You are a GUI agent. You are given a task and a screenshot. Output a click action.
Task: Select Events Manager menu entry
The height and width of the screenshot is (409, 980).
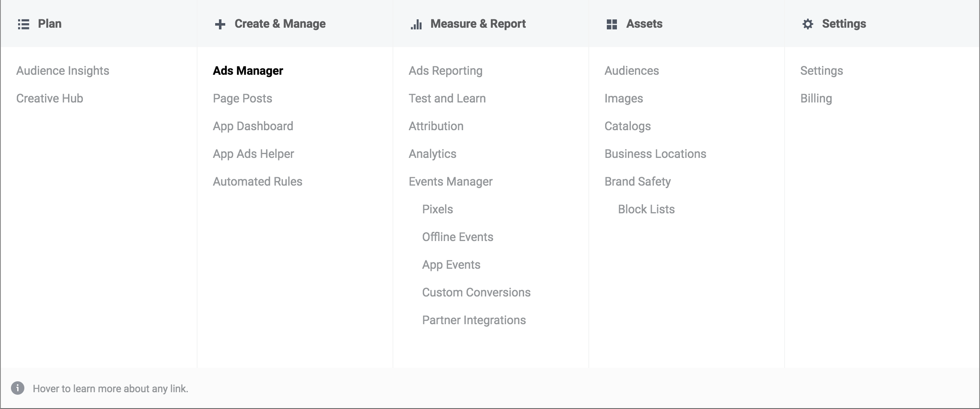point(450,181)
